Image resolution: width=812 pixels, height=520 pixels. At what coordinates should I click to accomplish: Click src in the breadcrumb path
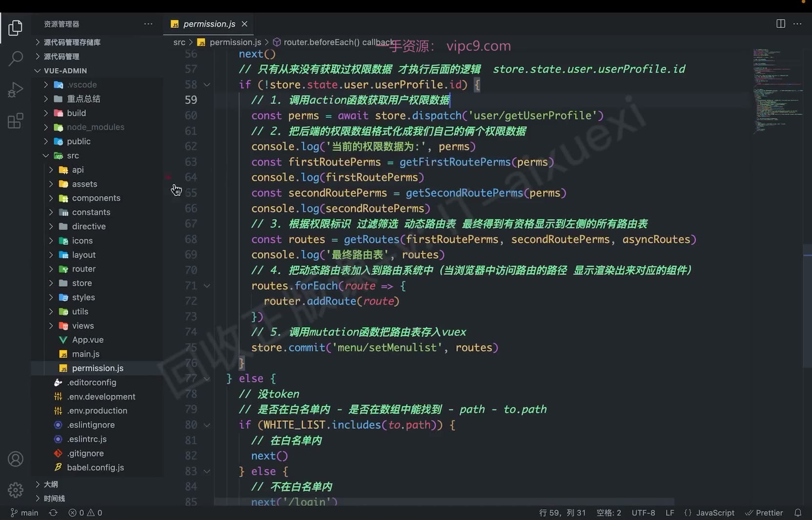point(179,42)
